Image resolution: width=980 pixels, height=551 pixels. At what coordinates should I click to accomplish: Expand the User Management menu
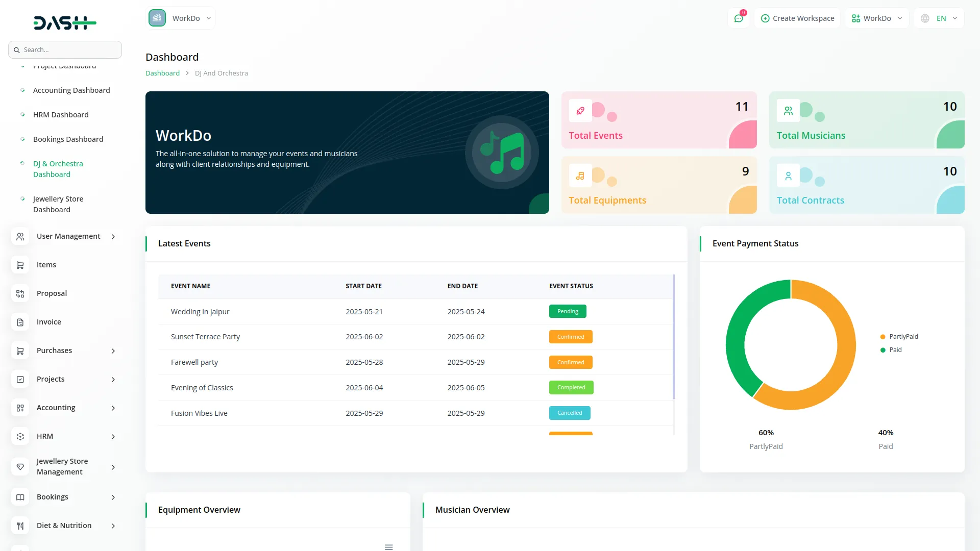click(68, 236)
